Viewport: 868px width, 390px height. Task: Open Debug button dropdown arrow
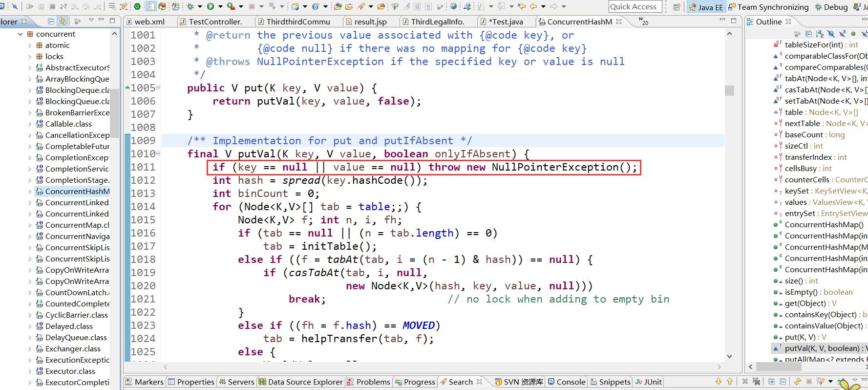(x=200, y=6)
